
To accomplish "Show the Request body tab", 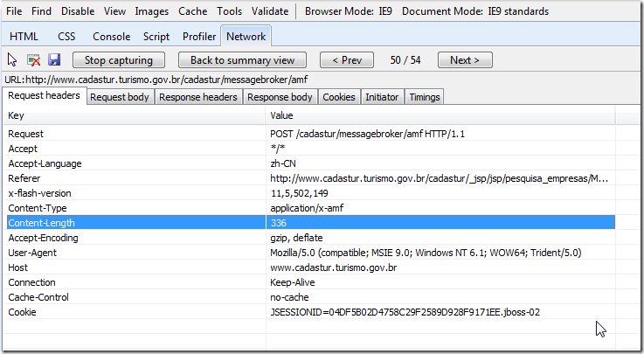I will coord(120,97).
